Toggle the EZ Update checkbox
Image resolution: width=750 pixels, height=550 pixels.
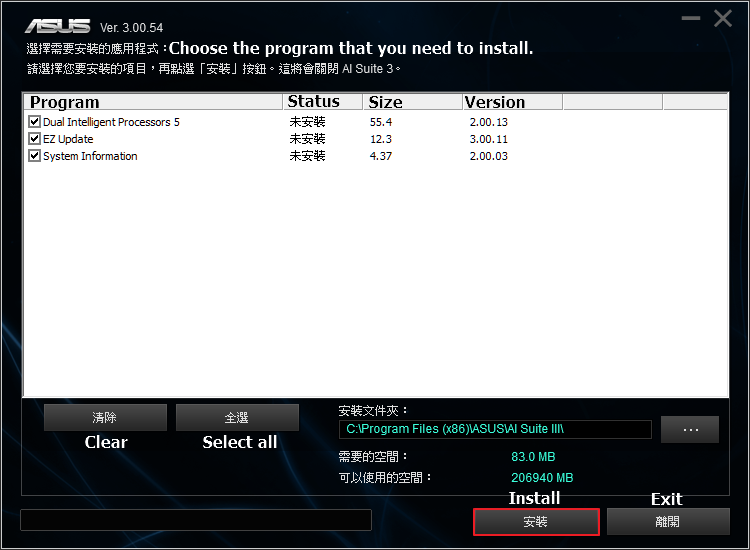[34, 139]
